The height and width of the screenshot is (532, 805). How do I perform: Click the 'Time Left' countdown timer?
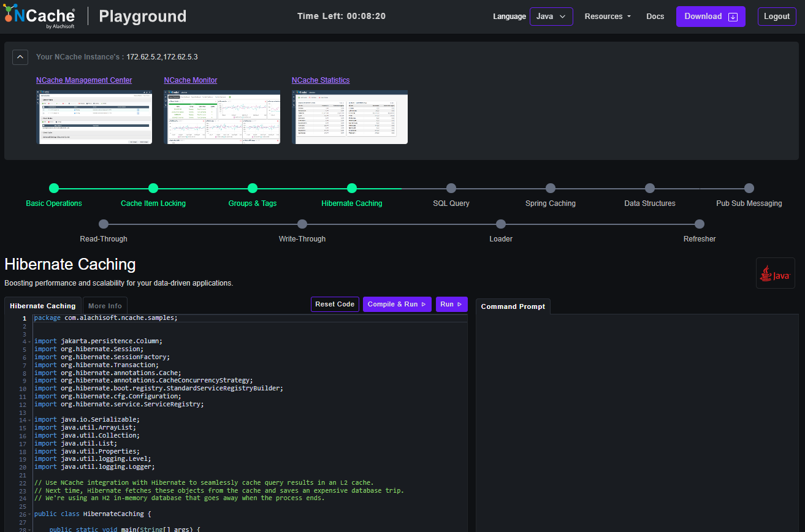pos(341,16)
